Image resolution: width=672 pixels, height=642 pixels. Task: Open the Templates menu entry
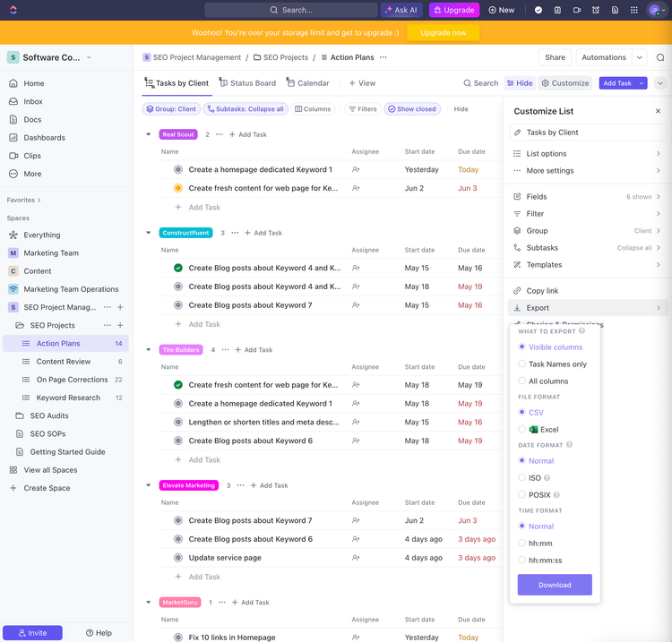point(587,265)
